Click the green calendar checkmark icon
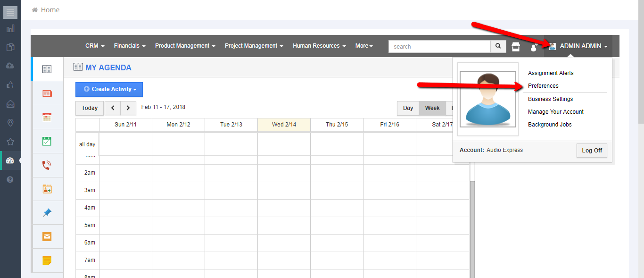Viewport: 644px width, 278px height. (x=47, y=141)
